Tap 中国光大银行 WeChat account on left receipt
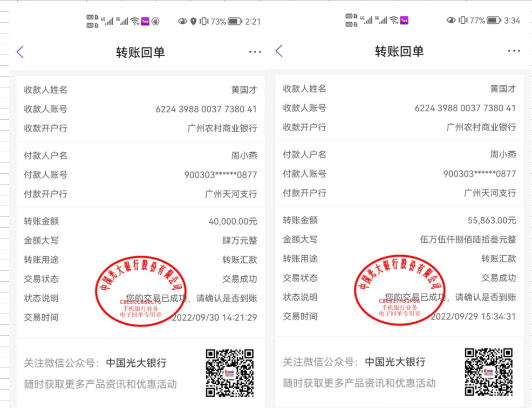The height and width of the screenshot is (408, 532). click(x=136, y=363)
